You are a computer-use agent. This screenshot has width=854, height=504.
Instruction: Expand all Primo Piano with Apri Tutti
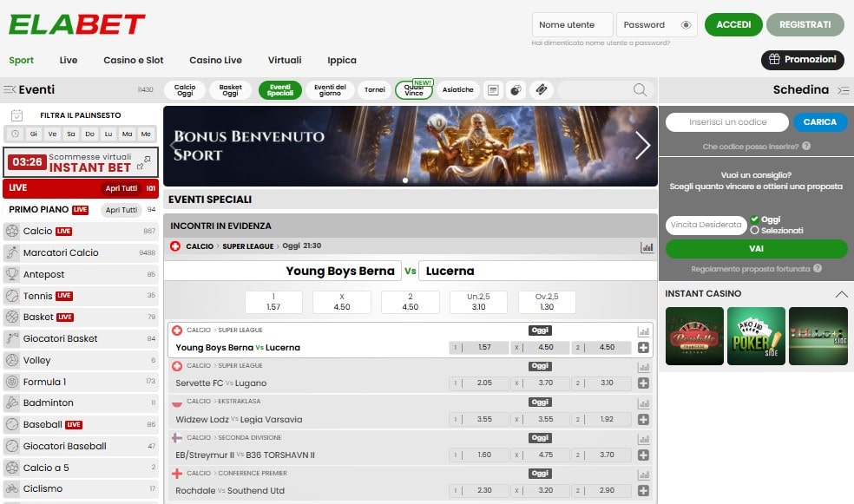point(121,210)
